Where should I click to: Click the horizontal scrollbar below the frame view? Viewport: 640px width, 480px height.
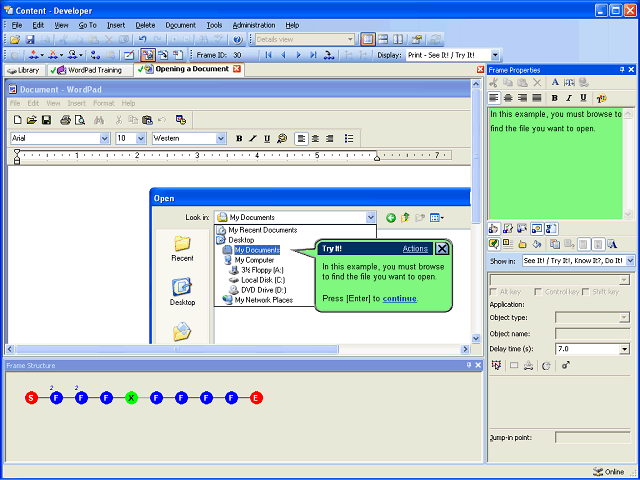tap(176, 349)
